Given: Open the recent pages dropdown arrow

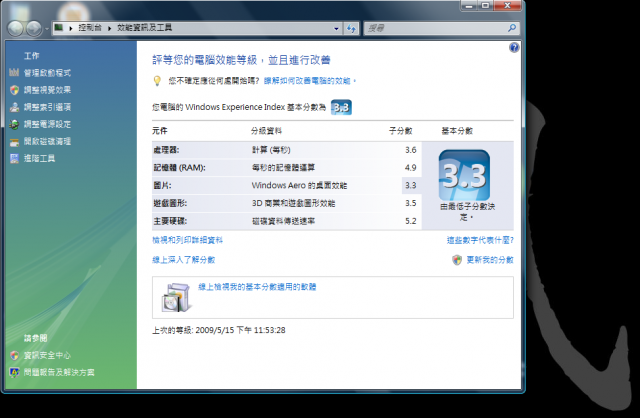Looking at the screenshot, I should pyautogui.click(x=47, y=29).
